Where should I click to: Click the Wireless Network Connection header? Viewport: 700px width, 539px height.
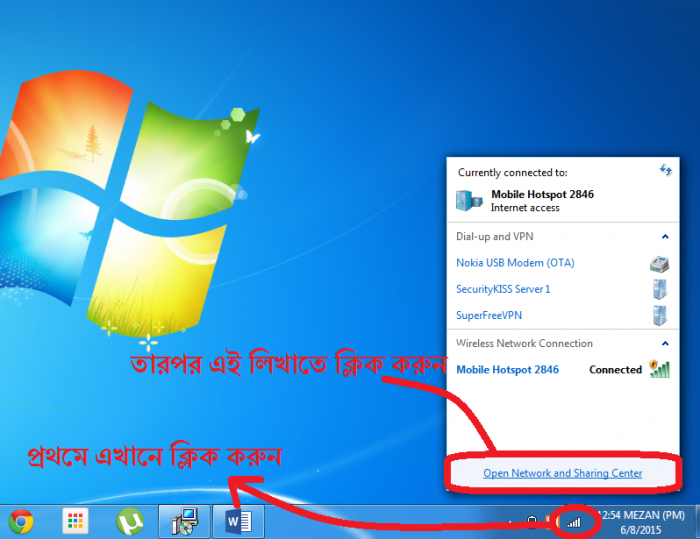click(524, 343)
